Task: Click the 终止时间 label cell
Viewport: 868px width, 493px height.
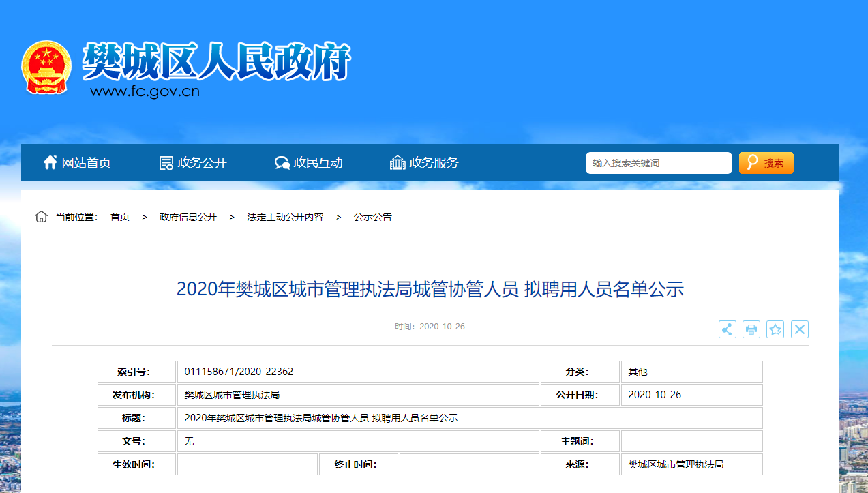Action: (359, 464)
